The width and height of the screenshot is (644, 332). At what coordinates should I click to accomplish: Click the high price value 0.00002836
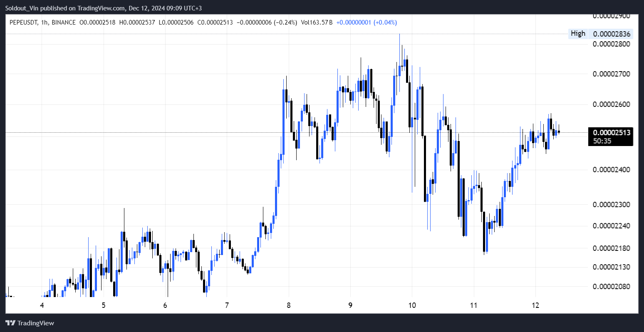(x=612, y=34)
